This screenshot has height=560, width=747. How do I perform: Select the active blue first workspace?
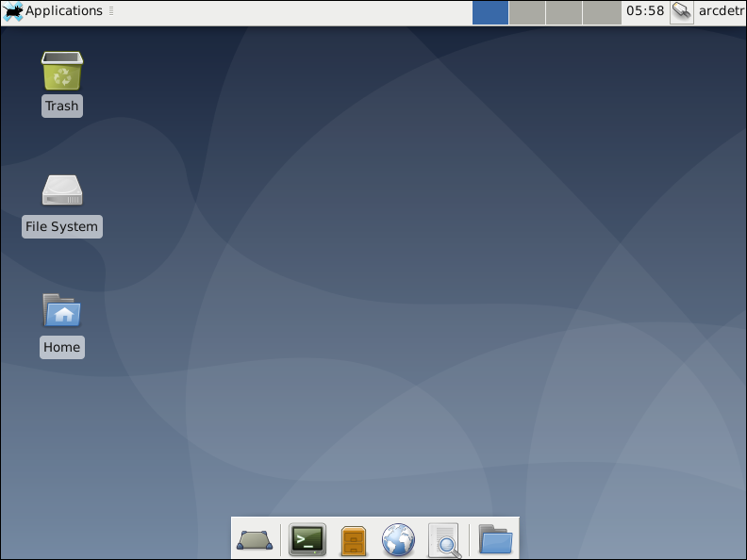click(490, 12)
